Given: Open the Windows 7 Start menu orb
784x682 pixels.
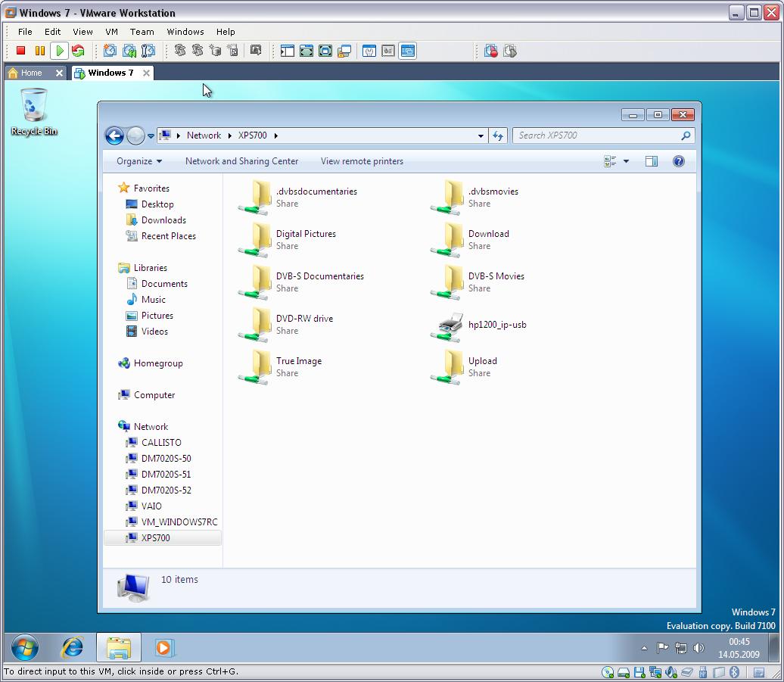Looking at the screenshot, I should point(24,648).
